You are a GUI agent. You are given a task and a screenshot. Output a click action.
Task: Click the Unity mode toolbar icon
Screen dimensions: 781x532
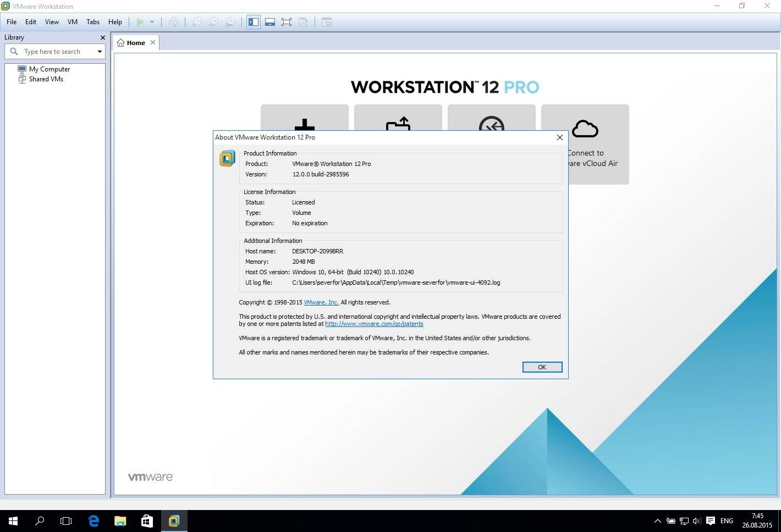[x=303, y=22]
